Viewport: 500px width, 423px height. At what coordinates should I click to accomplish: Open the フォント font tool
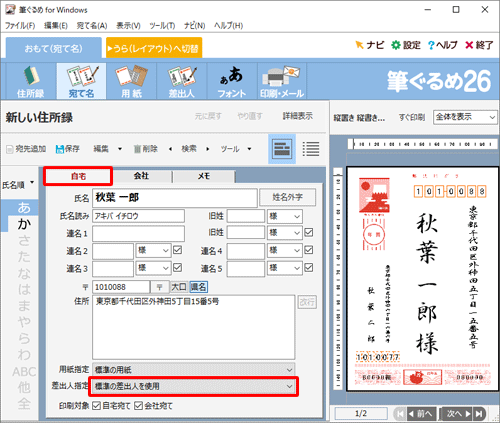tap(232, 81)
